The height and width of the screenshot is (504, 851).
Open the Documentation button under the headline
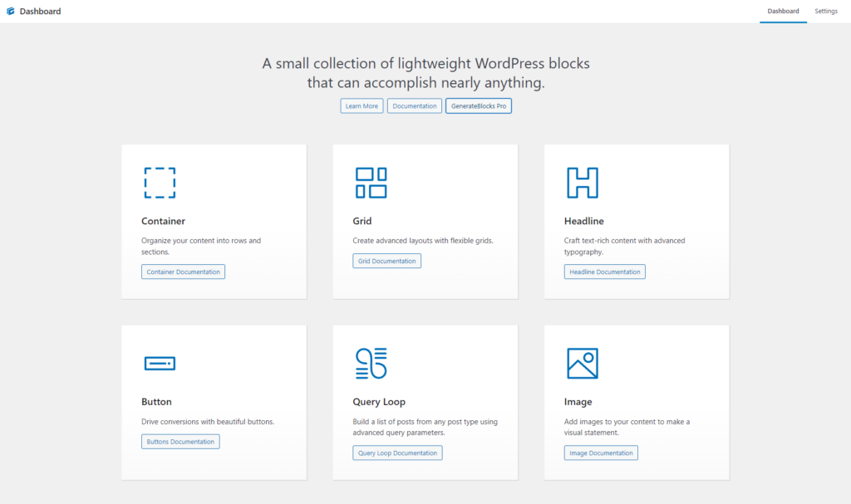click(x=415, y=105)
